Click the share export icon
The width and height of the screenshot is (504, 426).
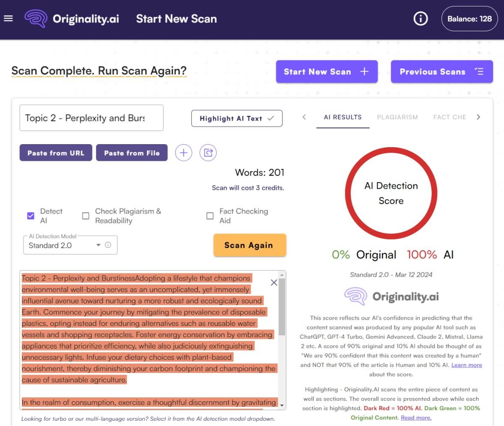[208, 153]
